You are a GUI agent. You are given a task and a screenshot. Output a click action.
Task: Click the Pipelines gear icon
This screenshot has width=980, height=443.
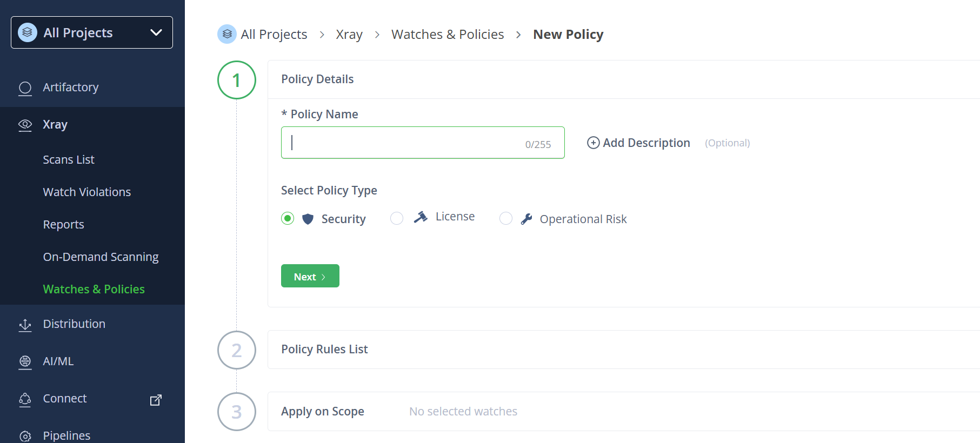tap(25, 436)
